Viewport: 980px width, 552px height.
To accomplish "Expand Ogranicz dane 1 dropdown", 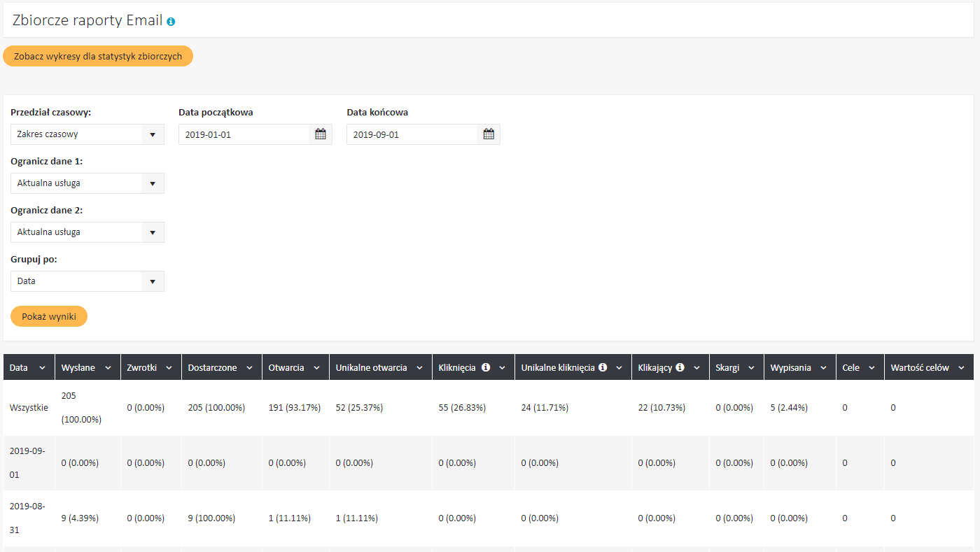I will [87, 183].
